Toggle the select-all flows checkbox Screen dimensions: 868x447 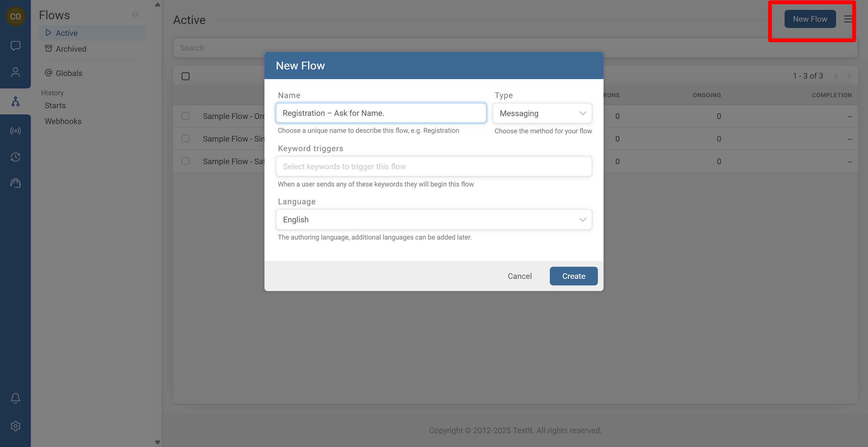(185, 76)
